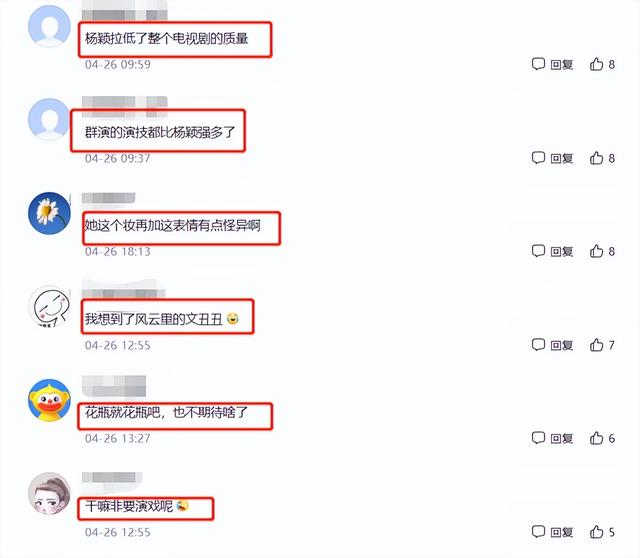The image size is (640, 558).
Task: Click the comment text 杨颖拉低了整个电视剧的质量
Action: [167, 39]
